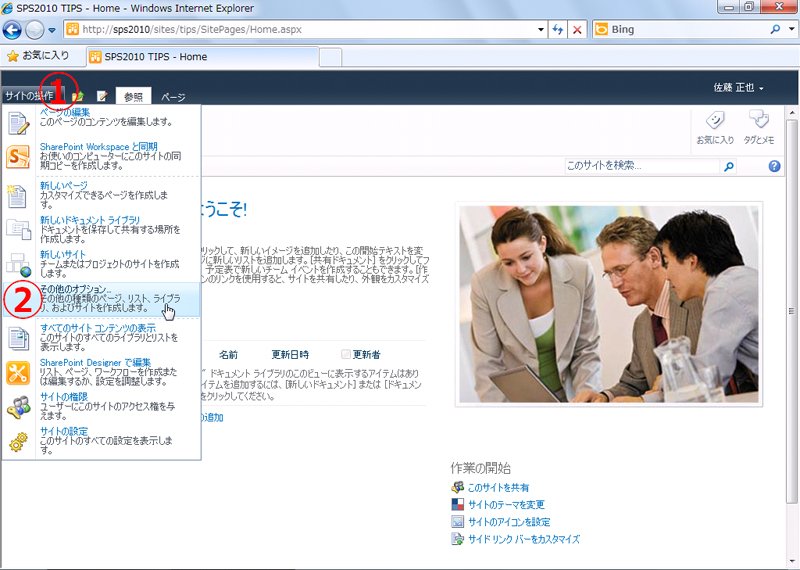
Task: Click the IE Forward navigation button
Action: click(35, 30)
